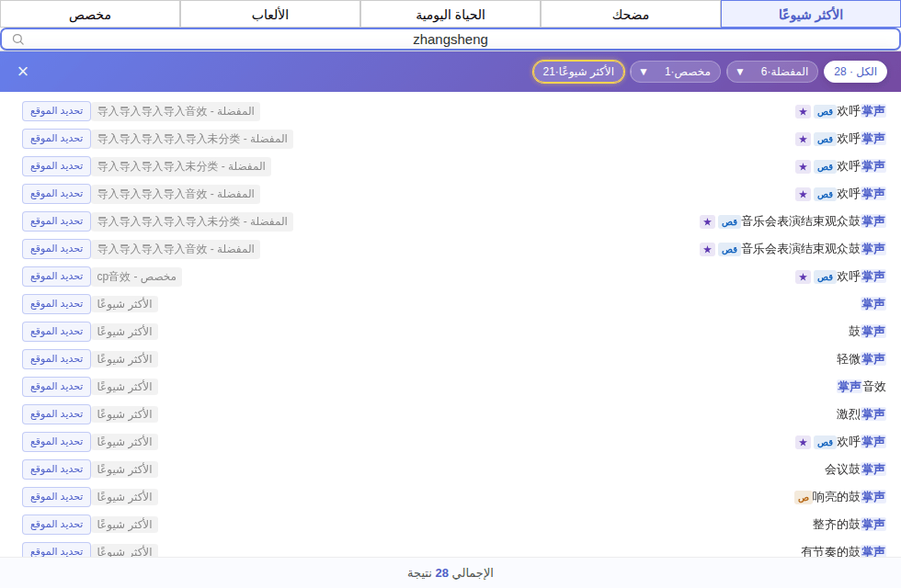This screenshot has height=588, width=901.
Task: Click the orange ص badge beside 响亮的鼓掌声
Action: click(803, 497)
